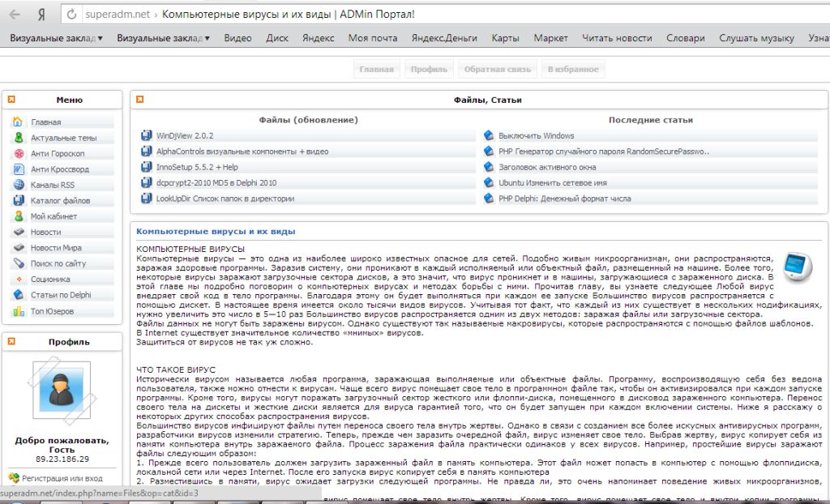Collapse the Меню panel with orange icon

(11, 100)
